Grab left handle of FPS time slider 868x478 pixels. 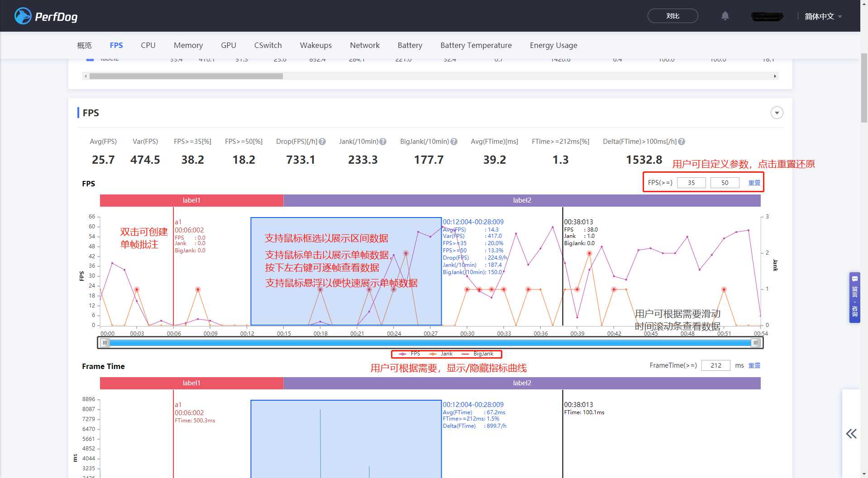tap(105, 343)
